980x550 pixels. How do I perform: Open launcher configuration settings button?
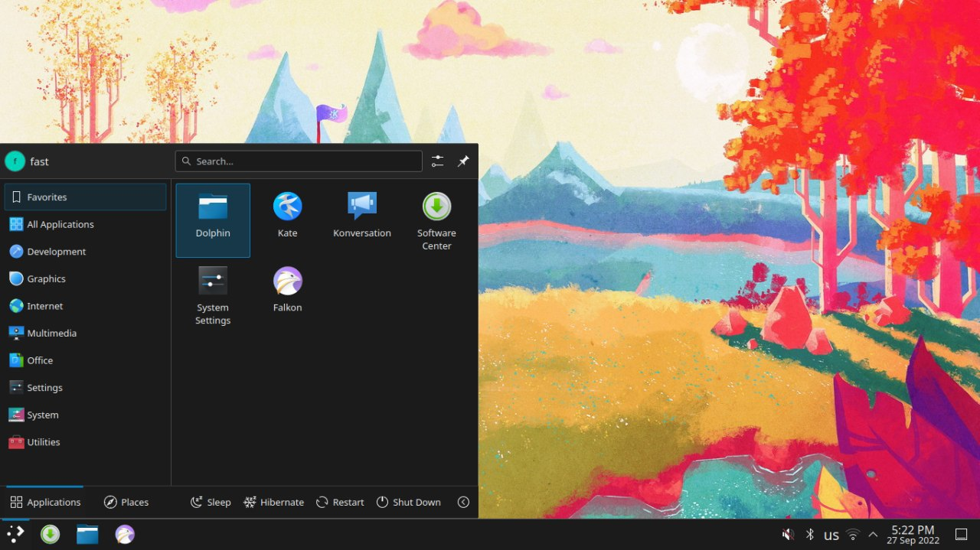(x=437, y=161)
